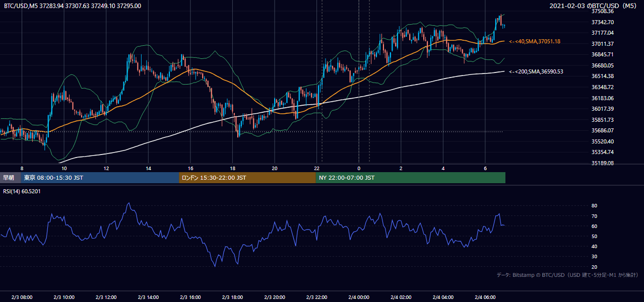Click hour label 22 under price chart
644x302 pixels.
pyautogui.click(x=317, y=168)
